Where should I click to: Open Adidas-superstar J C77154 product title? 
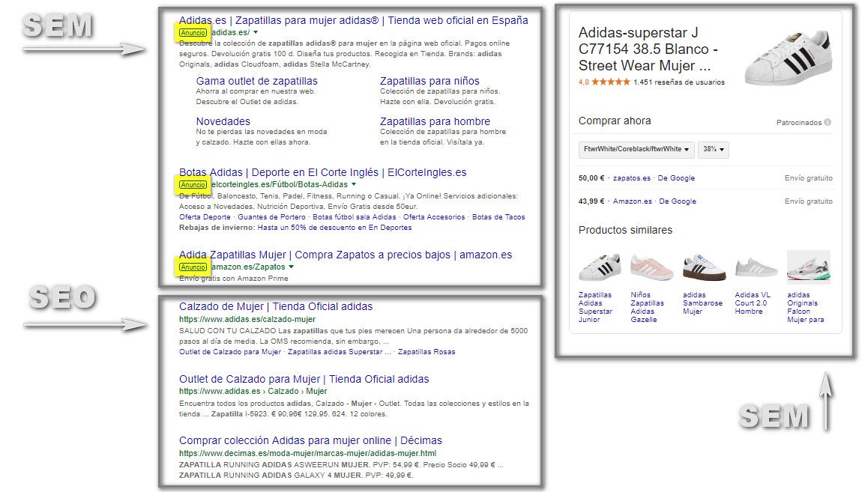(648, 49)
